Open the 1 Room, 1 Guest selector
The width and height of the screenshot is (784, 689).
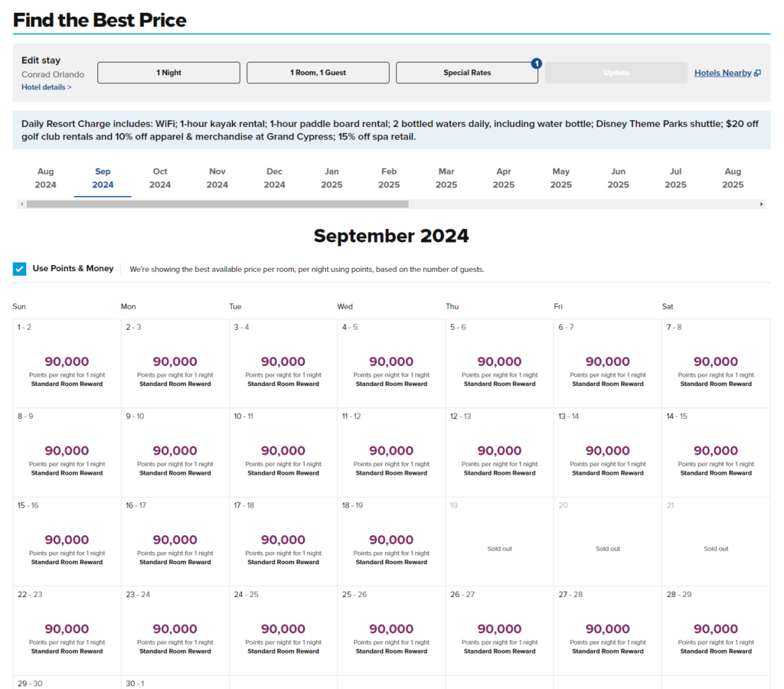[x=318, y=73]
